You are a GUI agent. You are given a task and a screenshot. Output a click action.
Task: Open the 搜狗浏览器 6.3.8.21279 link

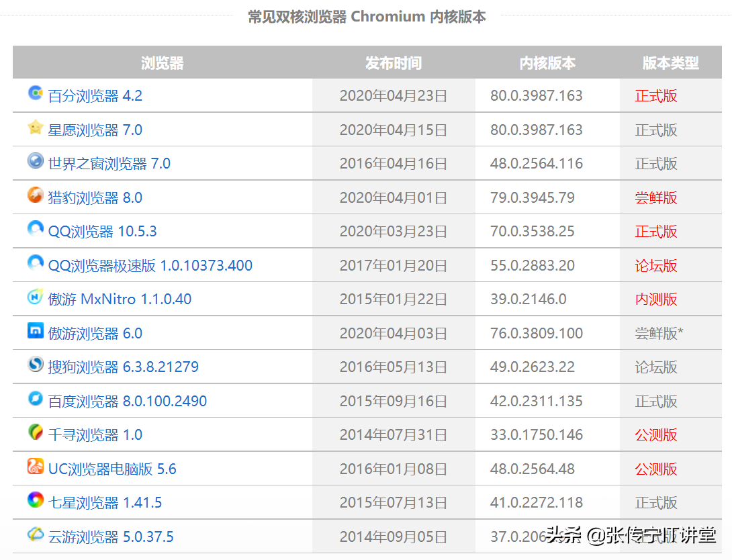pyautogui.click(x=124, y=367)
